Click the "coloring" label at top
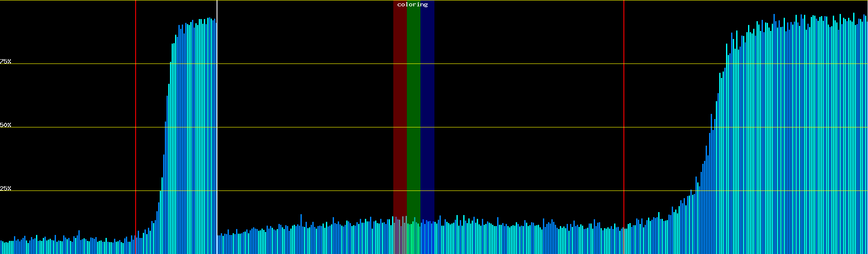The width and height of the screenshot is (868, 254). tap(412, 5)
